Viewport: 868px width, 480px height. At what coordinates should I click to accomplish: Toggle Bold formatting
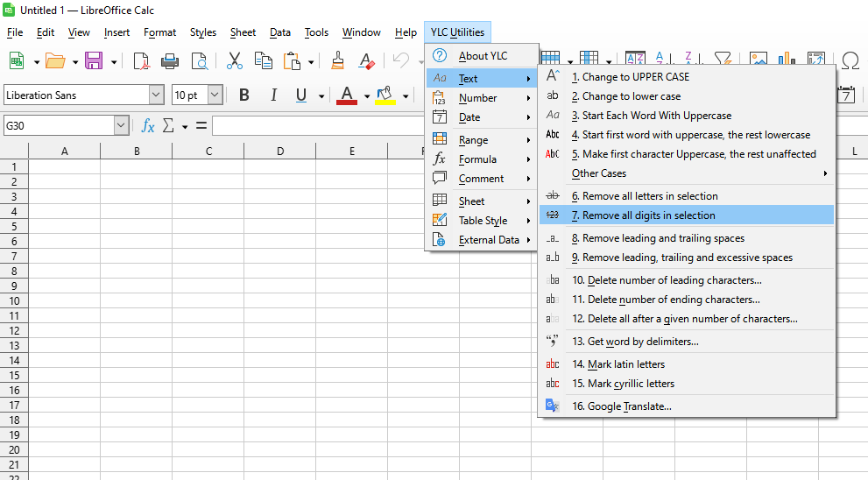[x=244, y=95]
